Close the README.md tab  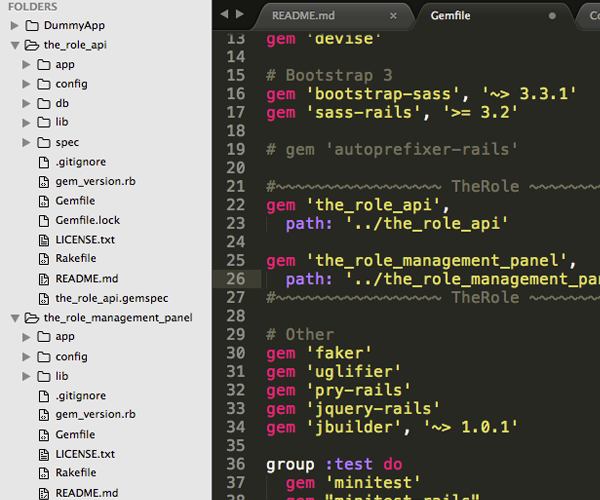[x=393, y=16]
